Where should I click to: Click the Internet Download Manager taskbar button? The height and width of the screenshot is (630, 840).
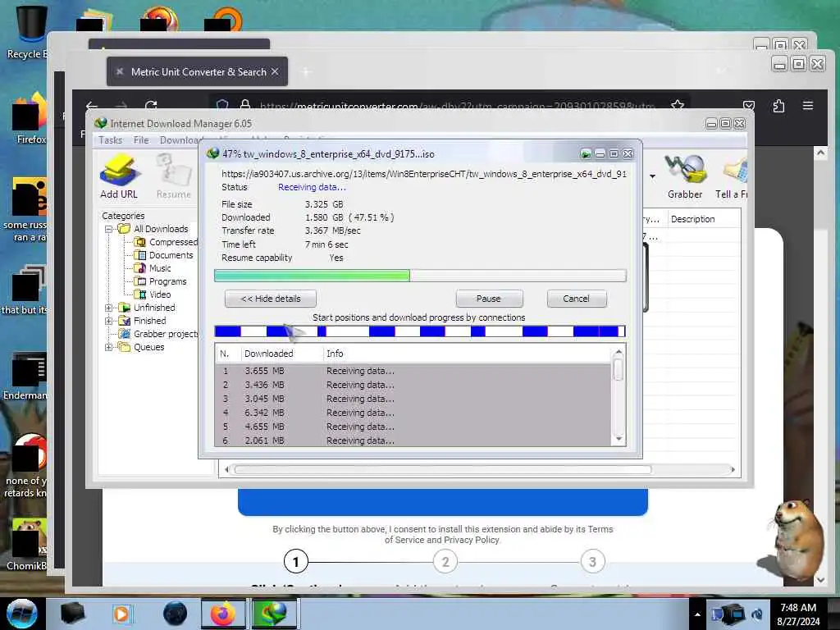pyautogui.click(x=274, y=614)
